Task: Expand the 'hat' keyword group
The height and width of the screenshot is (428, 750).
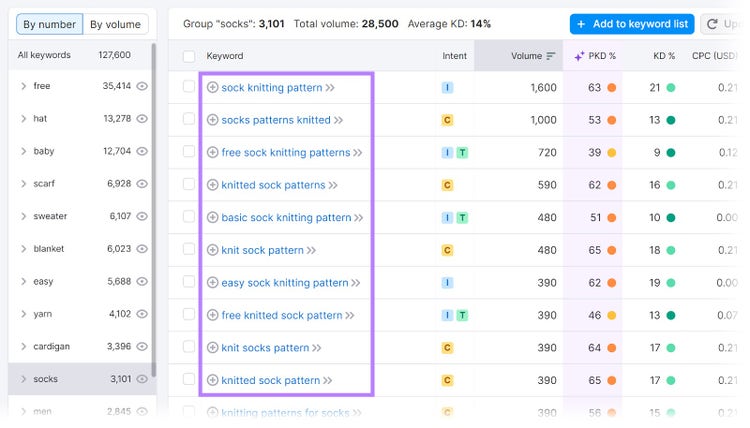Action: [23, 119]
